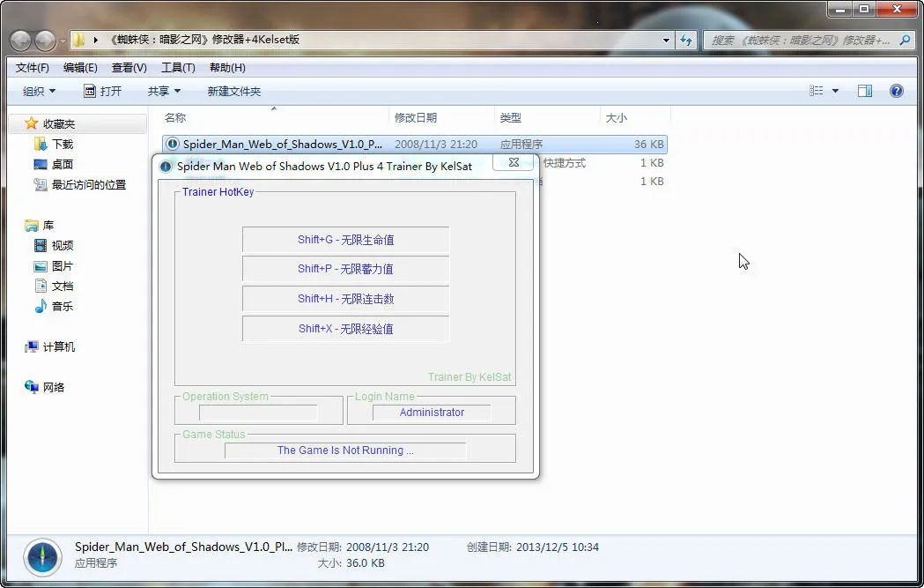Close the KelSat trainer dialog
This screenshot has height=588, width=924.
click(x=514, y=163)
